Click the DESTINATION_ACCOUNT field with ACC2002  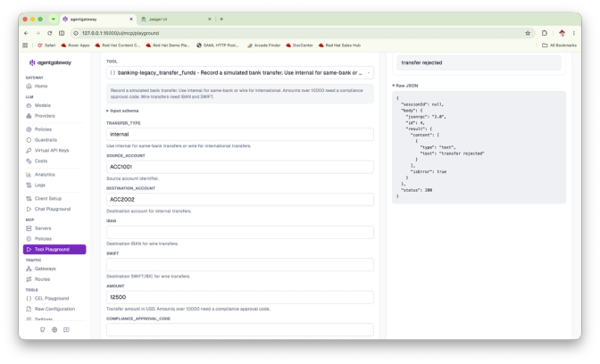(x=240, y=199)
